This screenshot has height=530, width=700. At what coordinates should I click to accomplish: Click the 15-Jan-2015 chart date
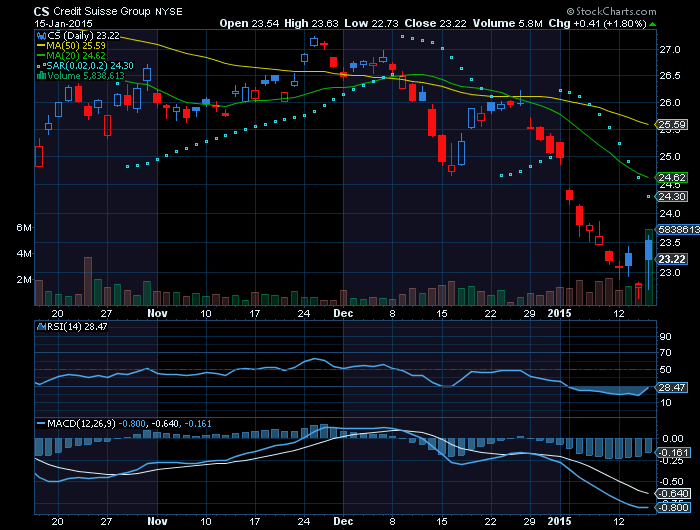coord(63,24)
